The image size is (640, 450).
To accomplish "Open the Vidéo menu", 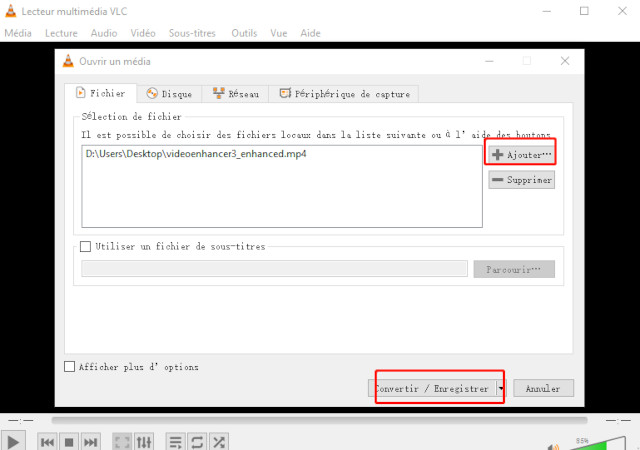I will [x=143, y=33].
